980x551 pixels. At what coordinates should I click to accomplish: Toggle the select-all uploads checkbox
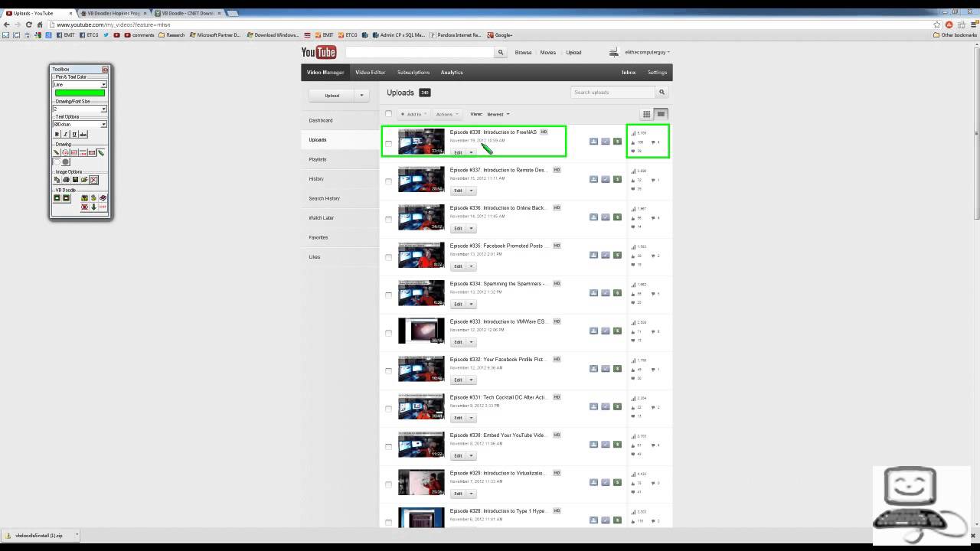pyautogui.click(x=388, y=114)
